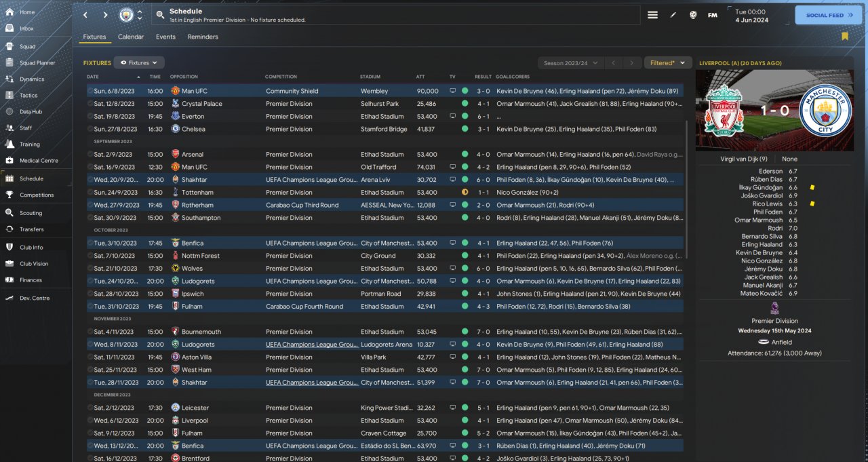
Task: Open Competitions trophy icon in sidebar
Action: [x=9, y=195]
